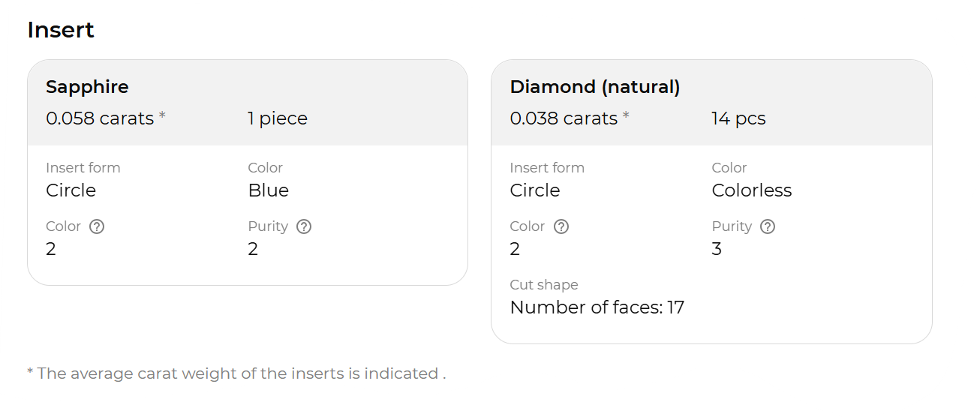
Task: Click the Sapphire "Circle" insert form value
Action: coord(71,190)
